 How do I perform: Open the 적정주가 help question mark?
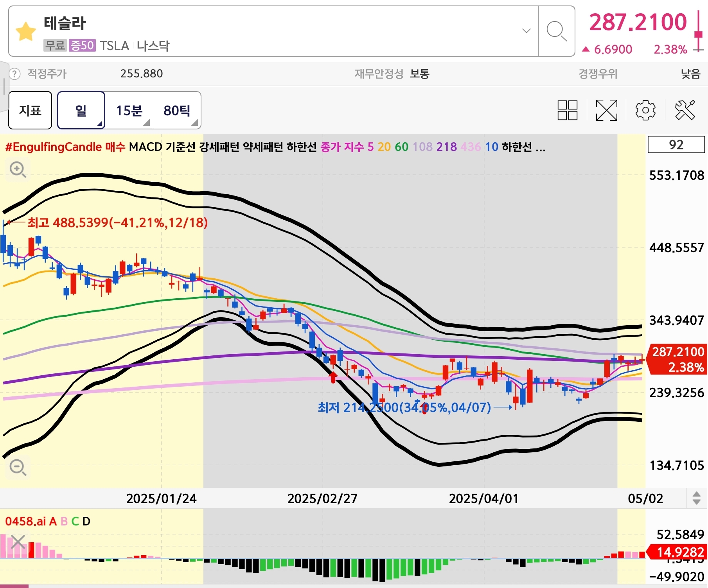pyautogui.click(x=14, y=74)
